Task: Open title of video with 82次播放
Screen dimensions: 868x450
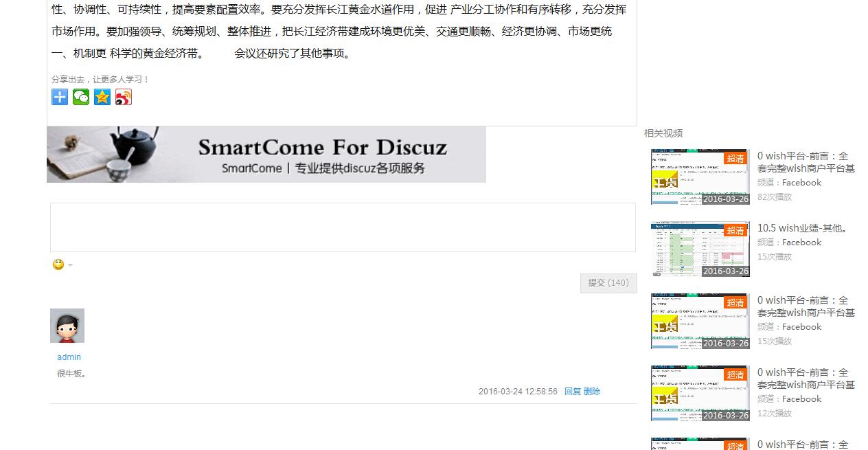Action: (x=806, y=162)
